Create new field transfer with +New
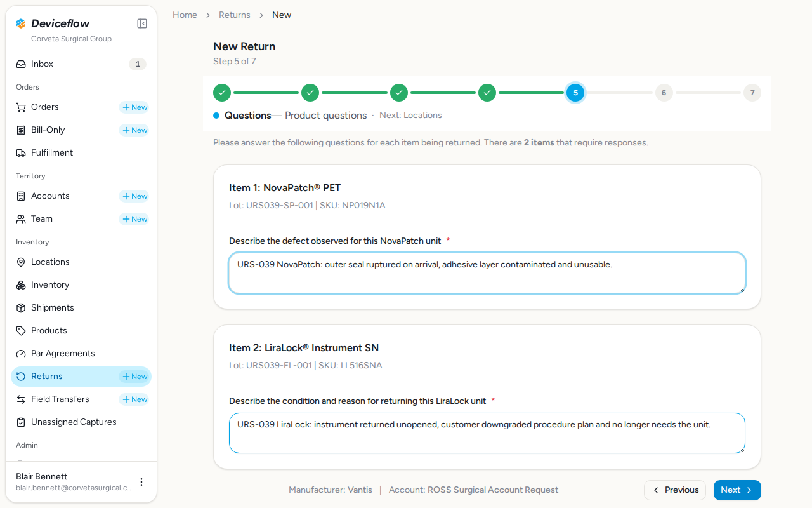 click(x=134, y=399)
